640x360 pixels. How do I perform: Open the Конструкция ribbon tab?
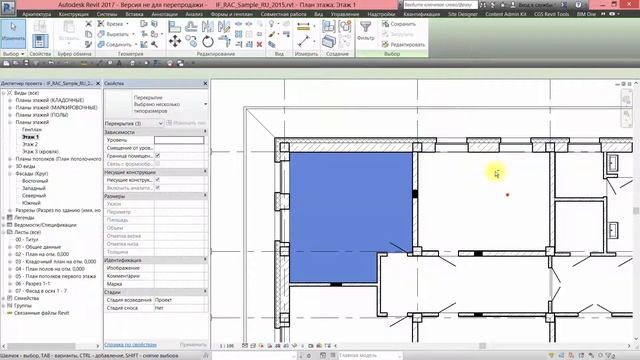point(74,14)
